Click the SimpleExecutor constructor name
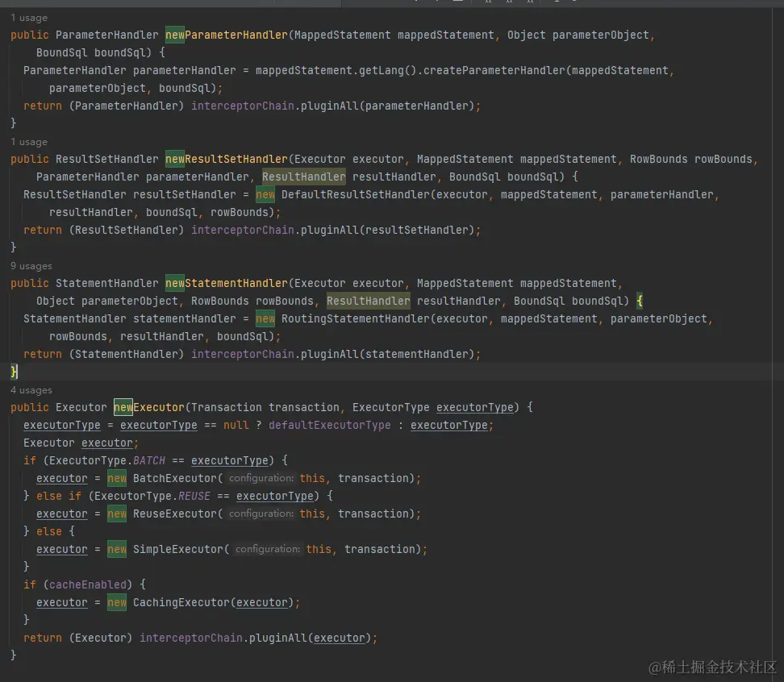This screenshot has width=784, height=682. click(178, 549)
